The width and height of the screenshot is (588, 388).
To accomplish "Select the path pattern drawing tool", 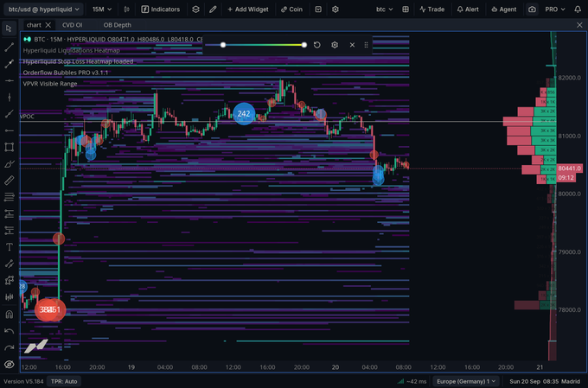I will [x=9, y=280].
